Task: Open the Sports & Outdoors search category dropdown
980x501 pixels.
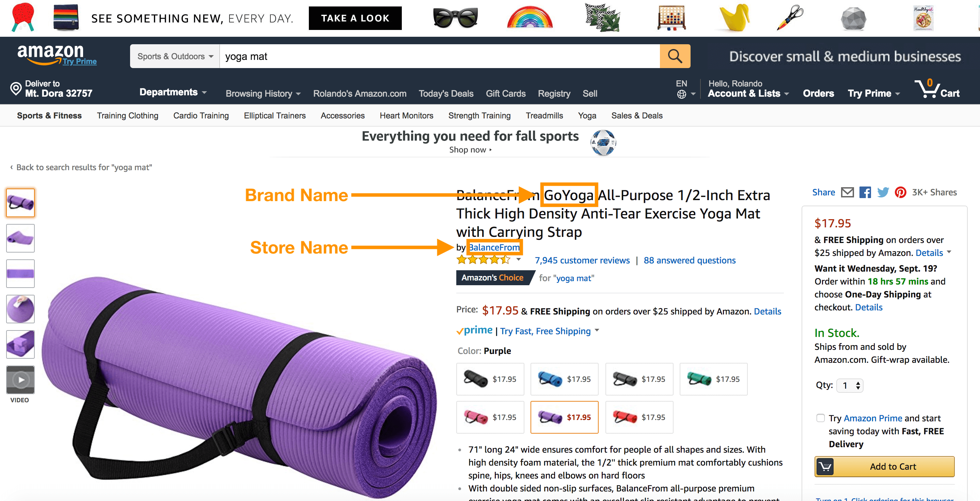Action: click(x=175, y=56)
